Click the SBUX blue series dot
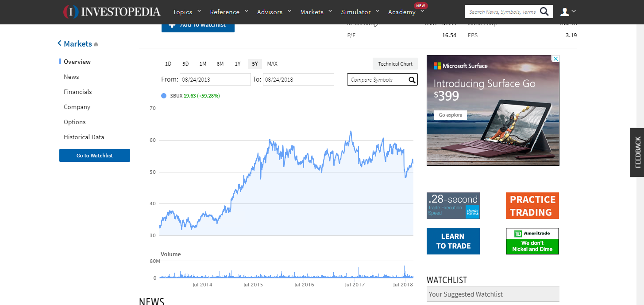This screenshot has width=644, height=305. coord(164,96)
